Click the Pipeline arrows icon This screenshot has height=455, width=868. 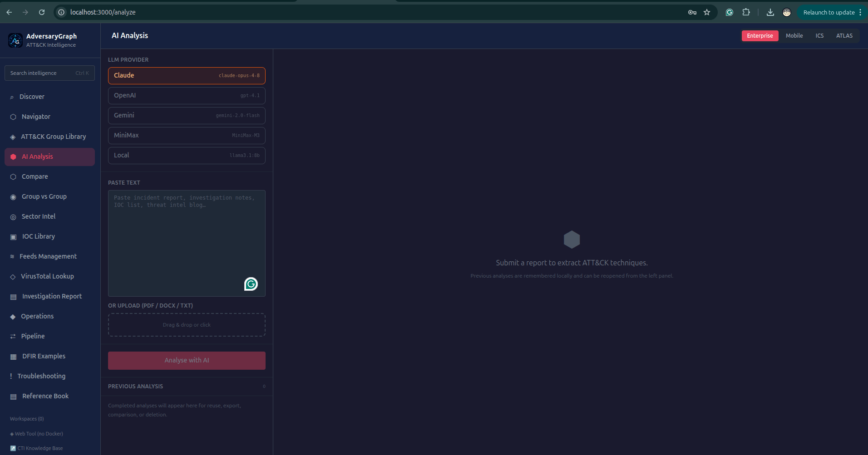pos(13,337)
